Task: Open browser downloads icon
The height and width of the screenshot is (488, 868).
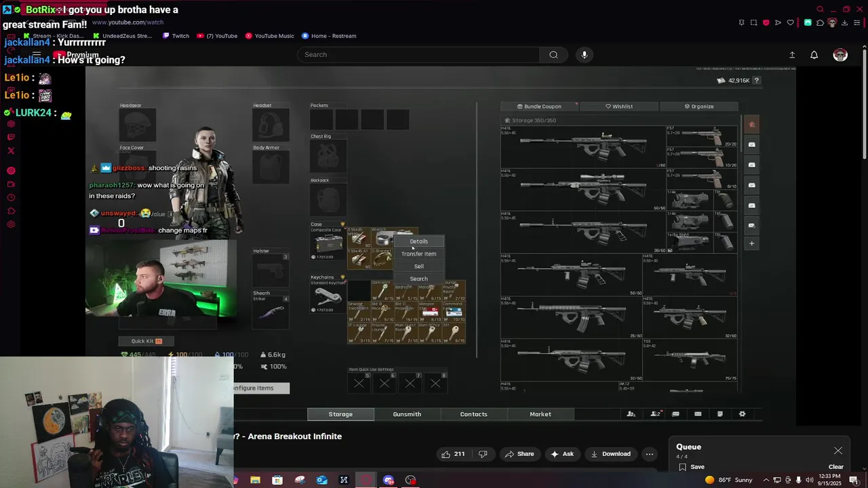Action: pos(844,22)
